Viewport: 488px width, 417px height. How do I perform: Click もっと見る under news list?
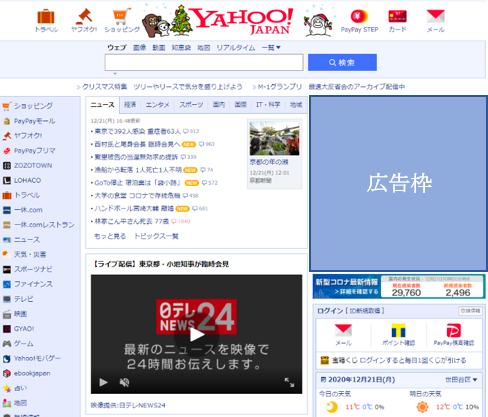pyautogui.click(x=110, y=236)
